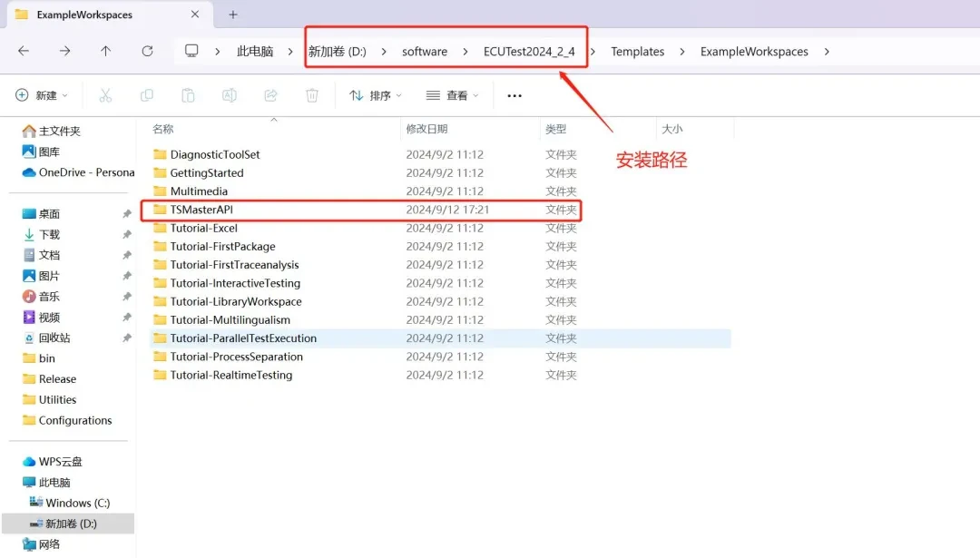Expand the 查看 (View) dropdown menu
This screenshot has height=558, width=980.
point(451,95)
